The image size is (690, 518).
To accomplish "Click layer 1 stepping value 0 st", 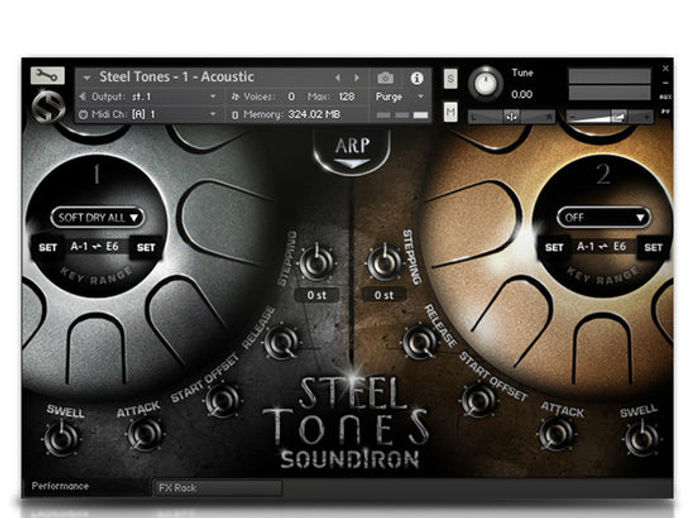I will 317,295.
